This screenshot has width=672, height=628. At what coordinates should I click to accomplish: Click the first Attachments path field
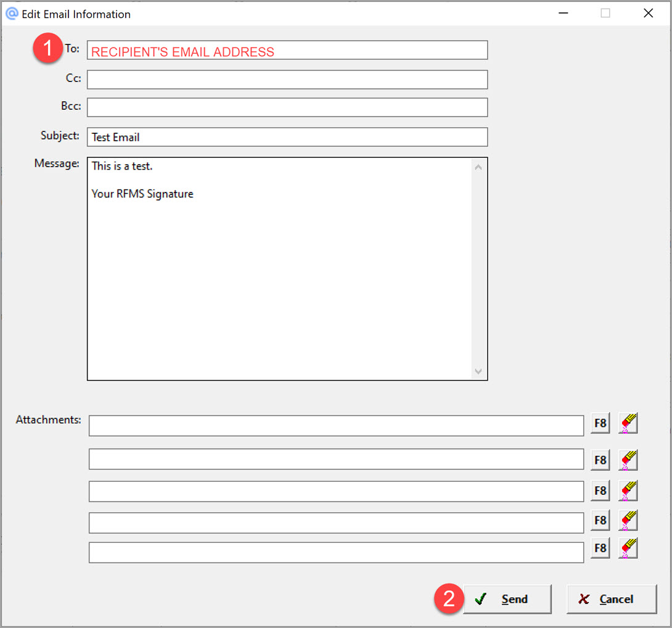[x=336, y=426]
